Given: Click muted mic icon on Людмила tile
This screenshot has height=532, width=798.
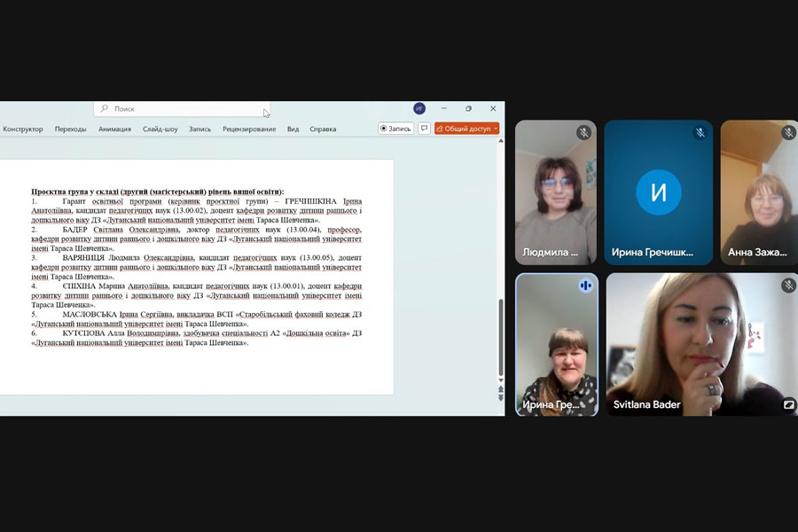Looking at the screenshot, I should point(583,133).
